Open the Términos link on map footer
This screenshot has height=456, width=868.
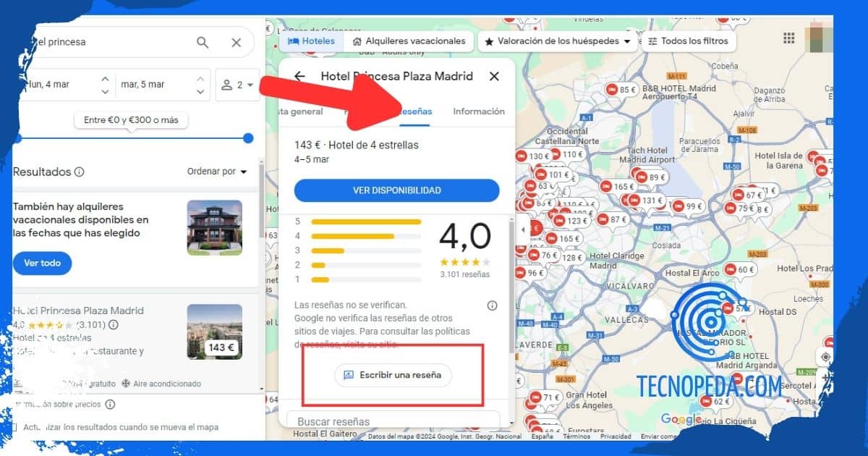pos(576,436)
